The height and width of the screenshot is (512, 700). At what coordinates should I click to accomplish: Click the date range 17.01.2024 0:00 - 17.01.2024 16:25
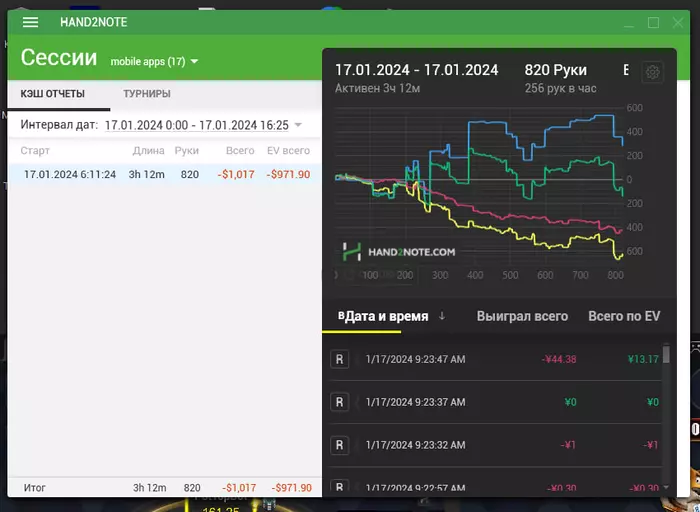point(197,125)
